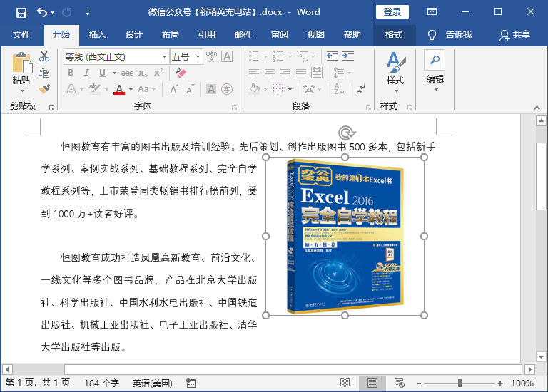The width and height of the screenshot is (548, 392).
Task: Click the zoom slider handle
Action: (460, 383)
